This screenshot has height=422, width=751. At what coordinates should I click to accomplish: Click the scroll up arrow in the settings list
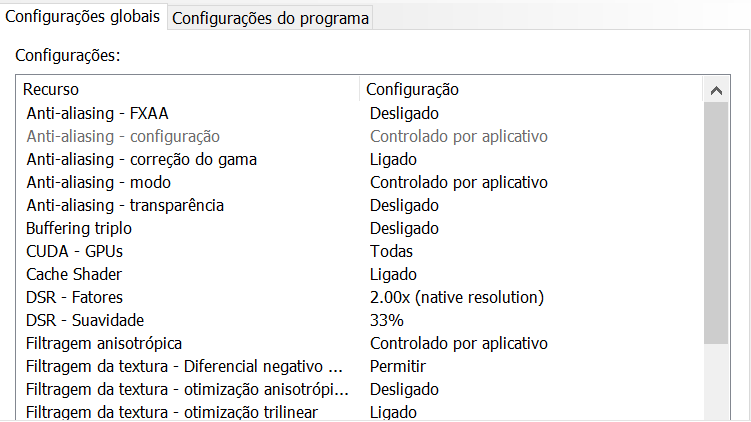click(x=716, y=90)
